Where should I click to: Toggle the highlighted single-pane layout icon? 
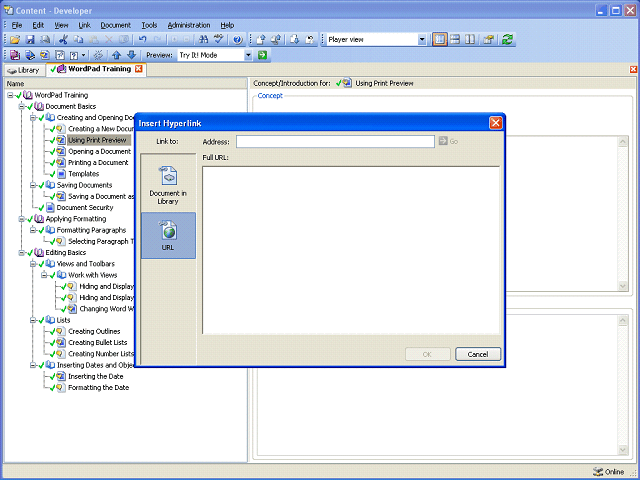[x=440, y=40]
